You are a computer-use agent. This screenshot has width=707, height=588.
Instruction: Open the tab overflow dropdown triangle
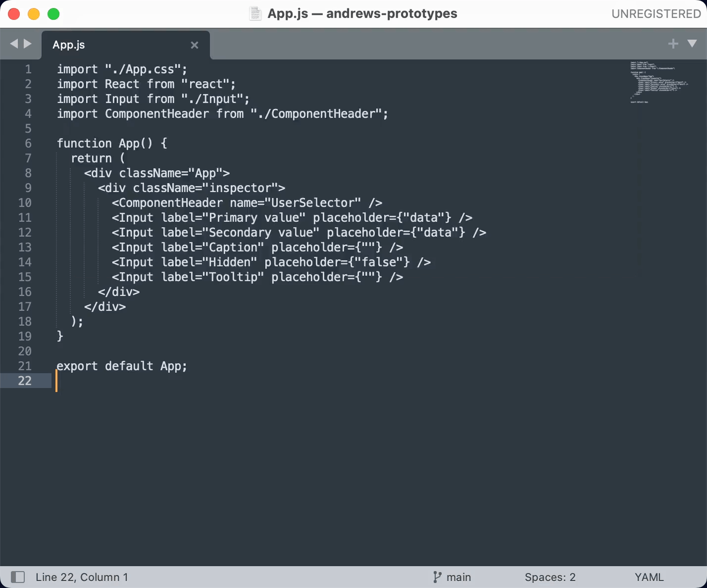(x=693, y=44)
